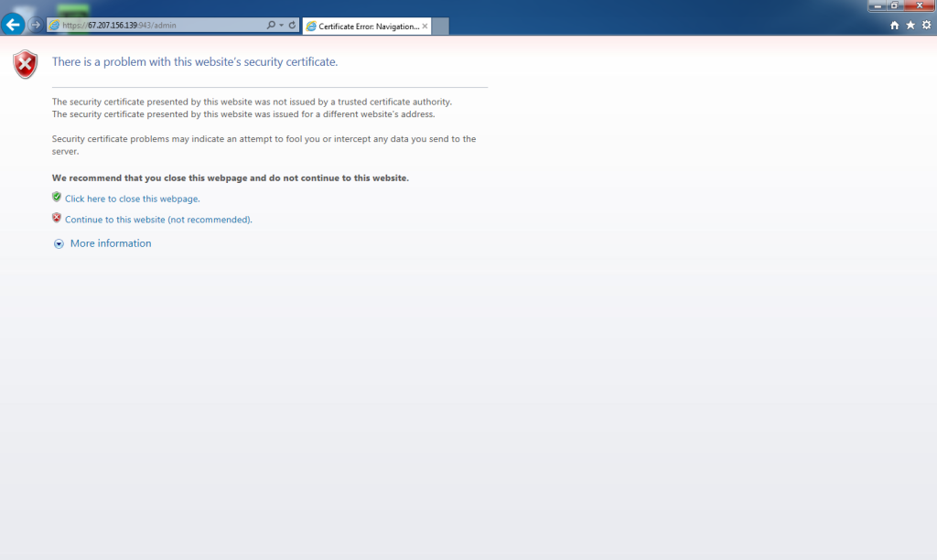
Task: Click the link 'Click here to close this webpage'
Action: 132,199
